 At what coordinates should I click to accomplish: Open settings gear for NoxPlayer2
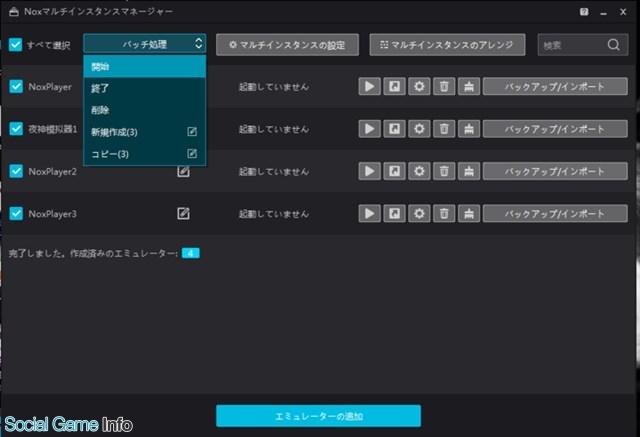click(419, 171)
